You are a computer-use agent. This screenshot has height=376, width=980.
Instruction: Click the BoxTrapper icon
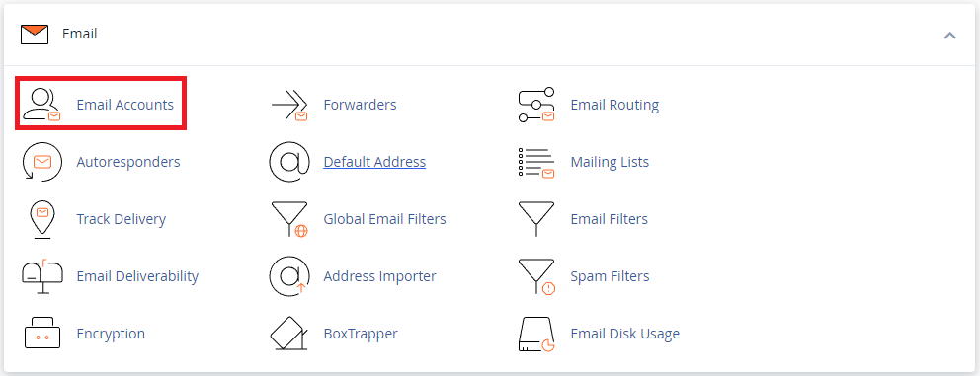289,335
